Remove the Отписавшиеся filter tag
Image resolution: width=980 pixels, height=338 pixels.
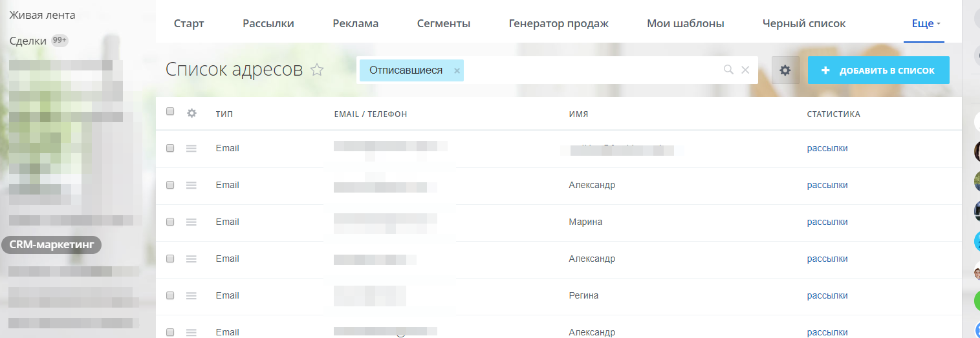point(457,71)
